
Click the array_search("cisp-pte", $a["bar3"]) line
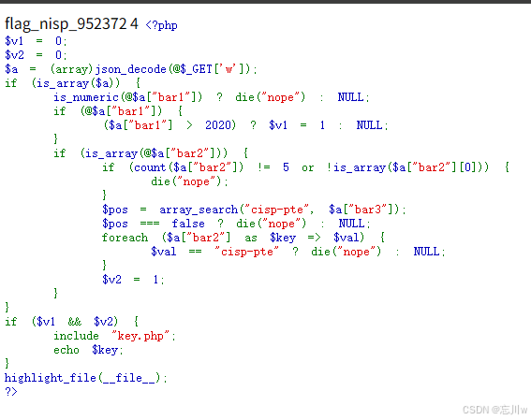click(x=254, y=210)
